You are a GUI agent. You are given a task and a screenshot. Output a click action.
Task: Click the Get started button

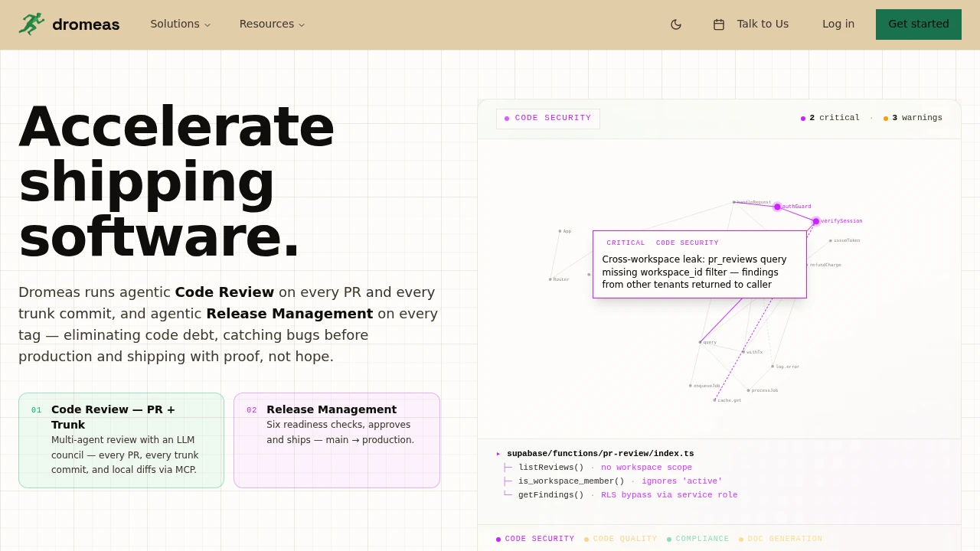coord(919,24)
